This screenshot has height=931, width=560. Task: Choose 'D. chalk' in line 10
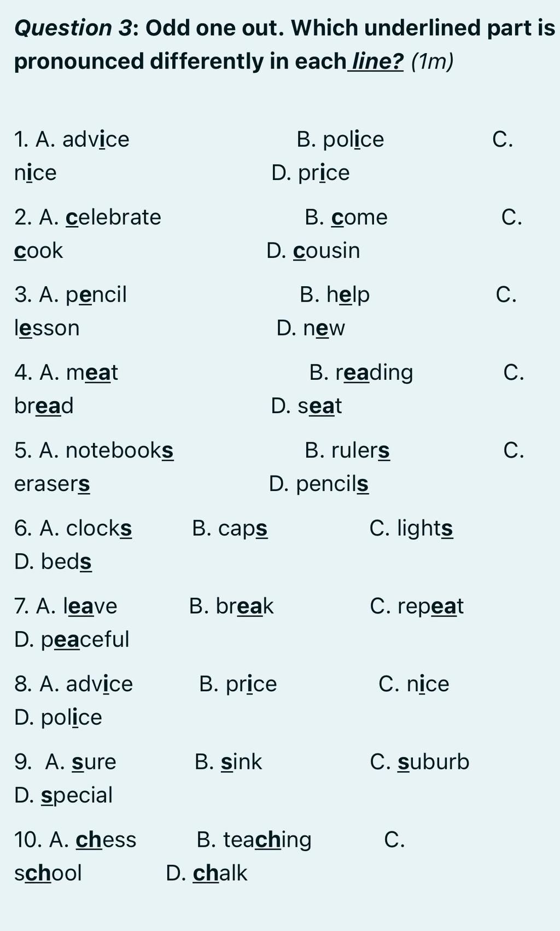tap(207, 872)
